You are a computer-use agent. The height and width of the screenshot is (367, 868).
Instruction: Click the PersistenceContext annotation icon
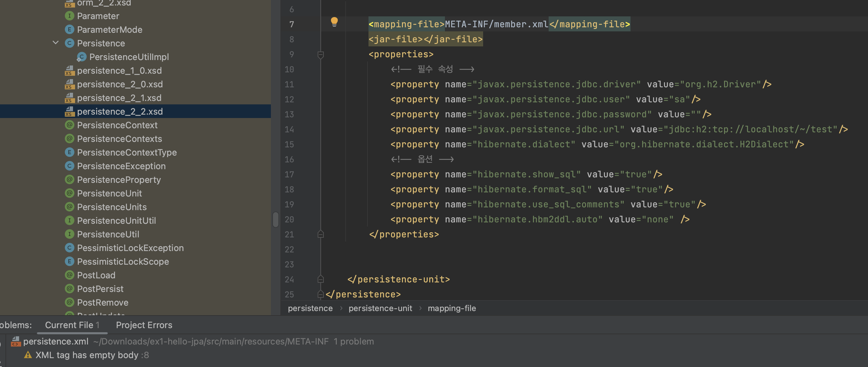click(70, 125)
